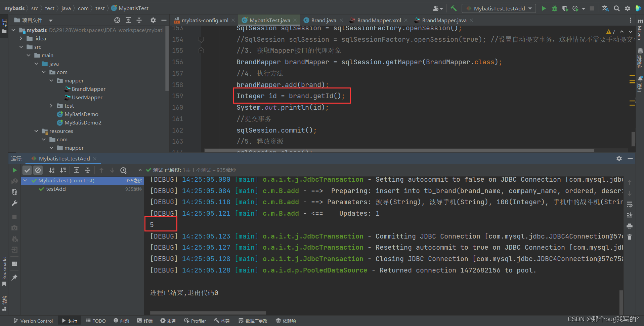Open test history clock icon

tap(124, 170)
